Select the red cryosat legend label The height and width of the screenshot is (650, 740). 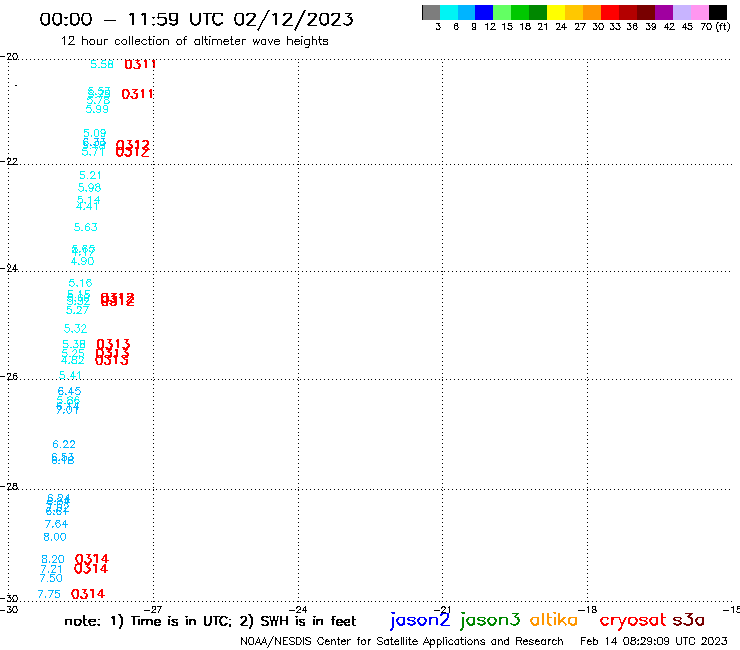click(633, 620)
